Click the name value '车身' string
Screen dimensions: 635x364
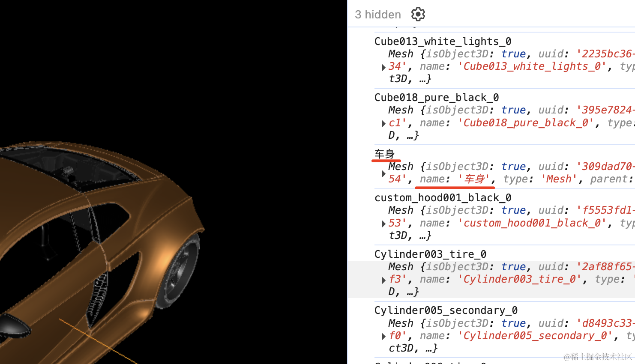point(474,179)
